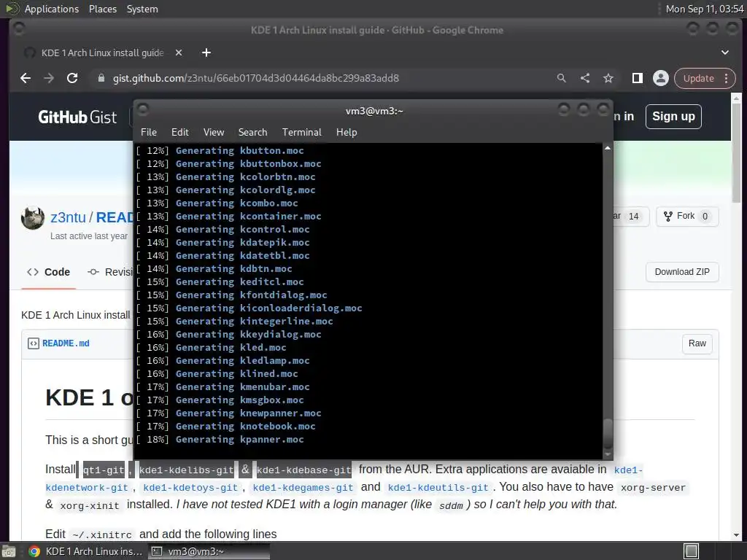Open Chrome profile avatar

(x=661, y=78)
